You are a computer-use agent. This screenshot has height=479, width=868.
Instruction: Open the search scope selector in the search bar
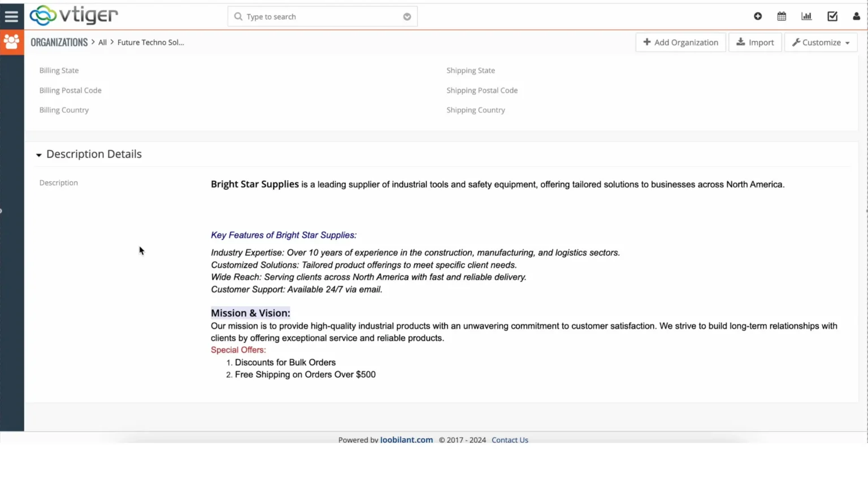coord(407,16)
